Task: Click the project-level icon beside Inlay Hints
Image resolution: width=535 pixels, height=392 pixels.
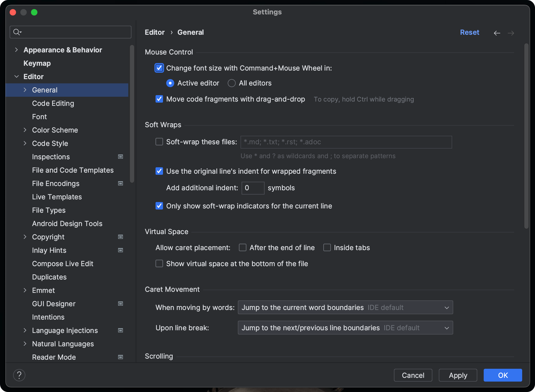Action: [x=121, y=250]
